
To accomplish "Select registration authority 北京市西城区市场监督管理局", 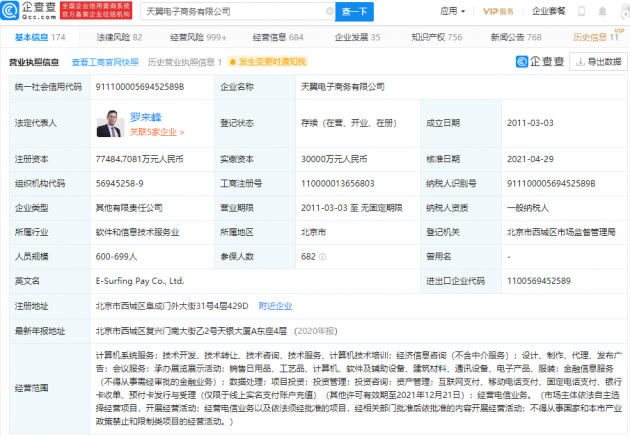I will tap(561, 232).
